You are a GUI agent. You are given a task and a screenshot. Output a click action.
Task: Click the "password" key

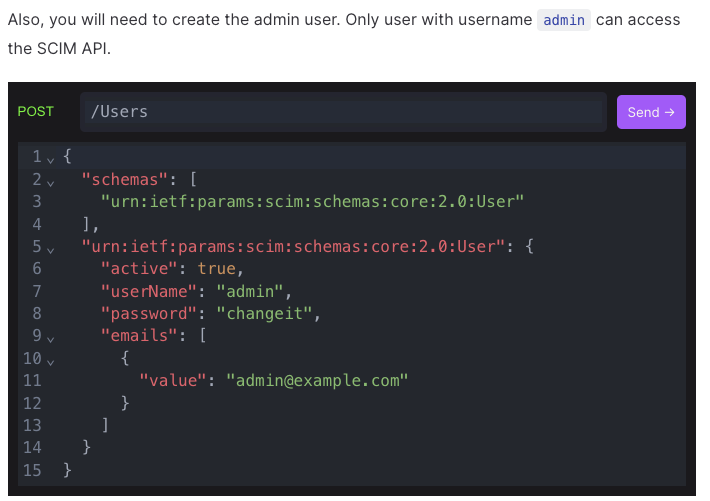tap(149, 313)
